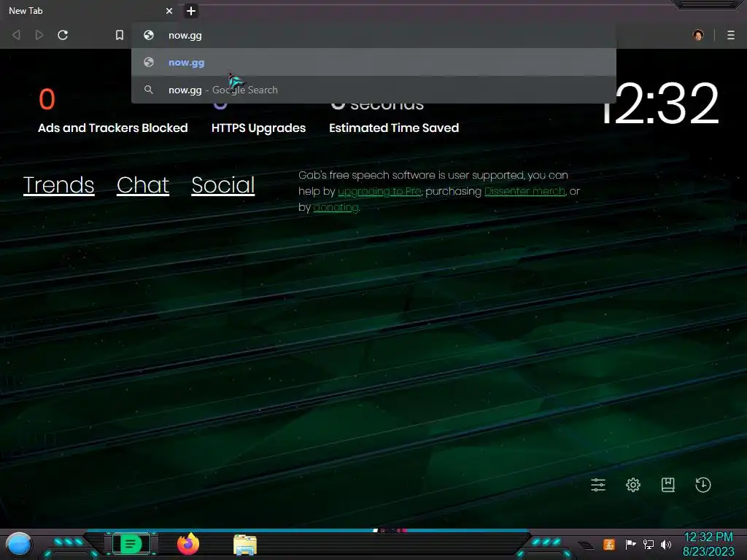747x560 pixels.
Task: Open the Trends link
Action: tap(58, 185)
